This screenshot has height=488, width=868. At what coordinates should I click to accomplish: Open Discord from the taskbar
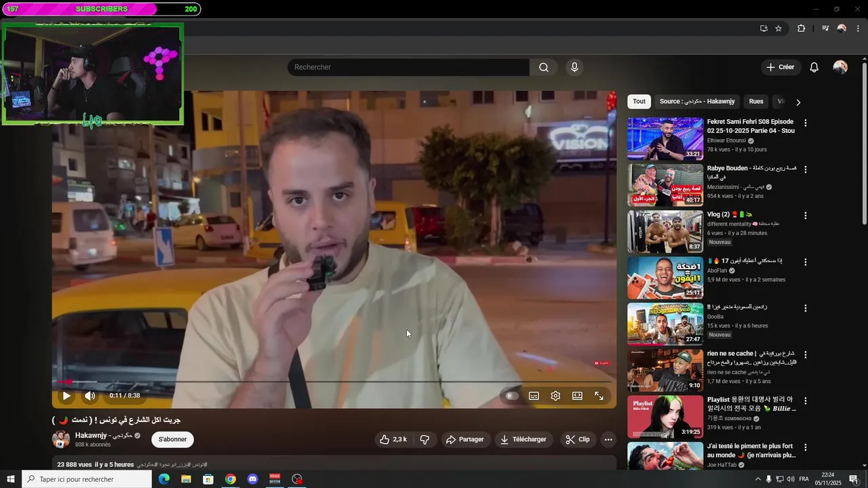click(253, 479)
